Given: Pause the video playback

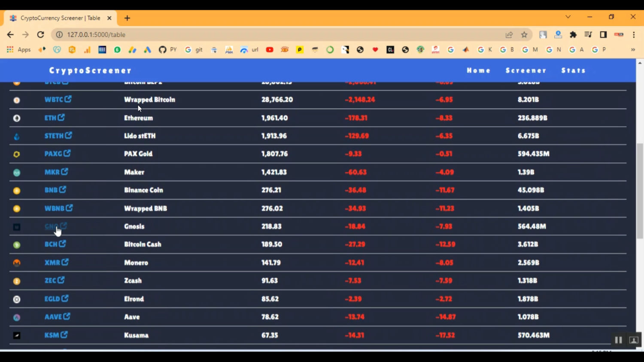Looking at the screenshot, I should [x=618, y=340].
